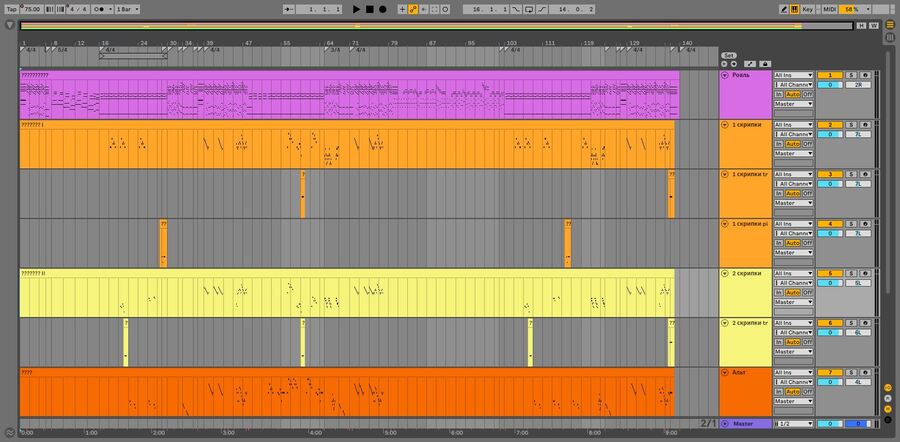Image resolution: width=900 pixels, height=442 pixels.
Task: Select the tempo field showing 75.00
Action: click(32, 9)
